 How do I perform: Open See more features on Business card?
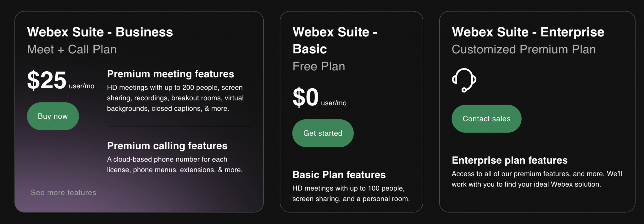(x=63, y=192)
